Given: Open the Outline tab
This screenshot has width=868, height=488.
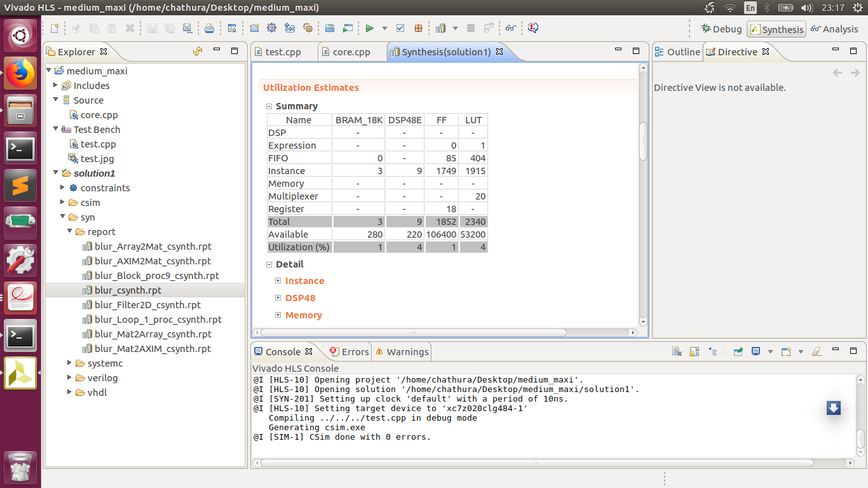Looking at the screenshot, I should click(677, 52).
